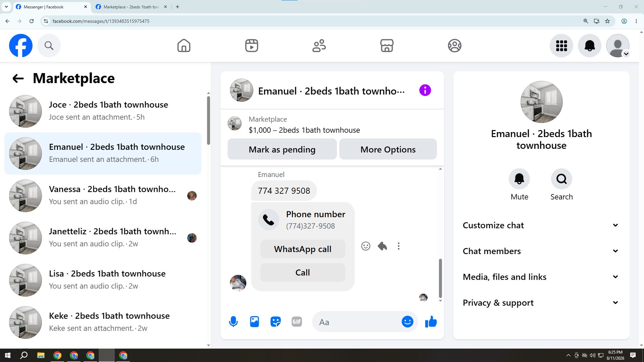Expand Media, files and links section

(541, 277)
